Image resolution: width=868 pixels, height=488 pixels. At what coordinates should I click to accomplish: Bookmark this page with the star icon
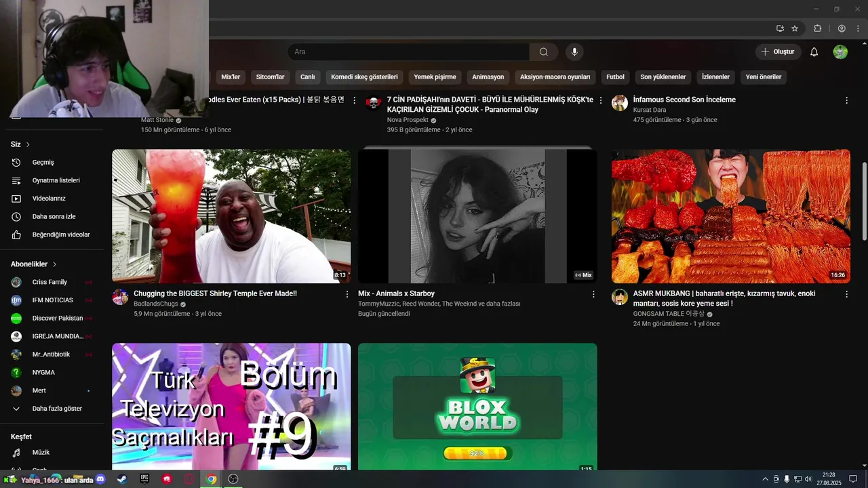(795, 28)
